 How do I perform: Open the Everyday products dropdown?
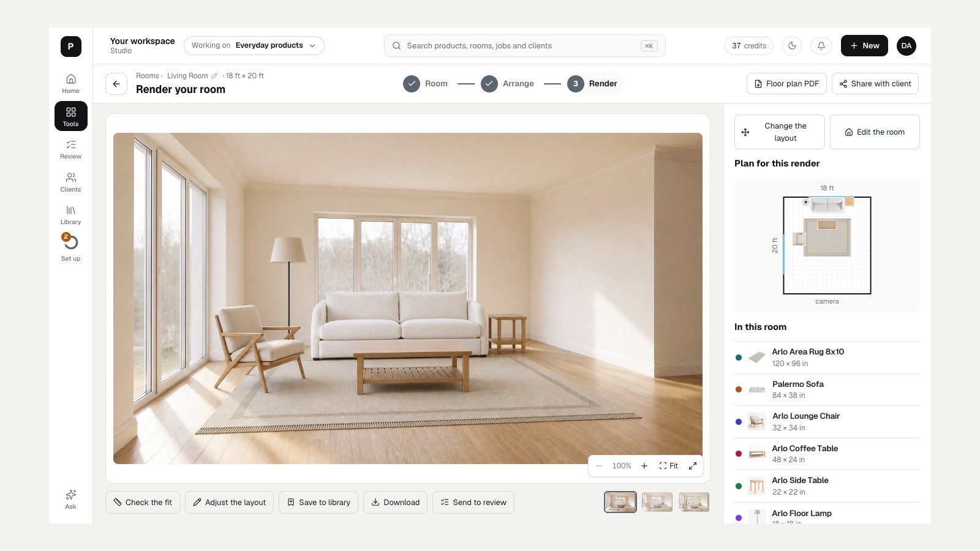(254, 46)
